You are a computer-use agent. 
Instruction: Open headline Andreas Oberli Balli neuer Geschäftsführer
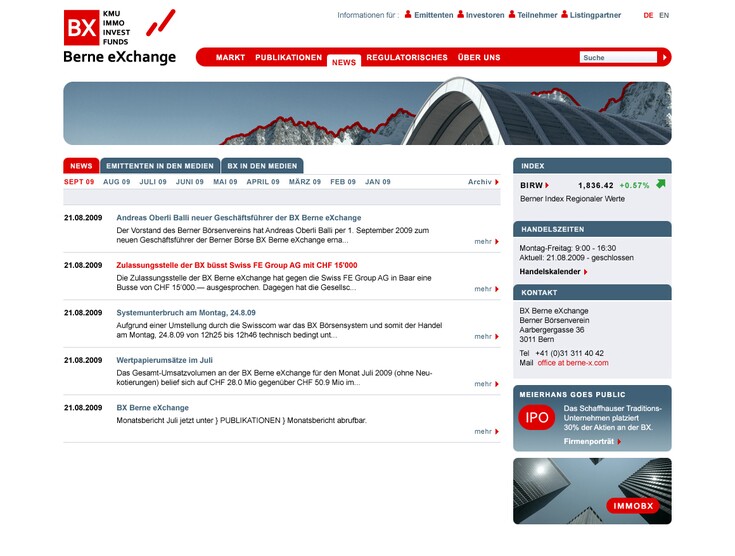click(239, 218)
